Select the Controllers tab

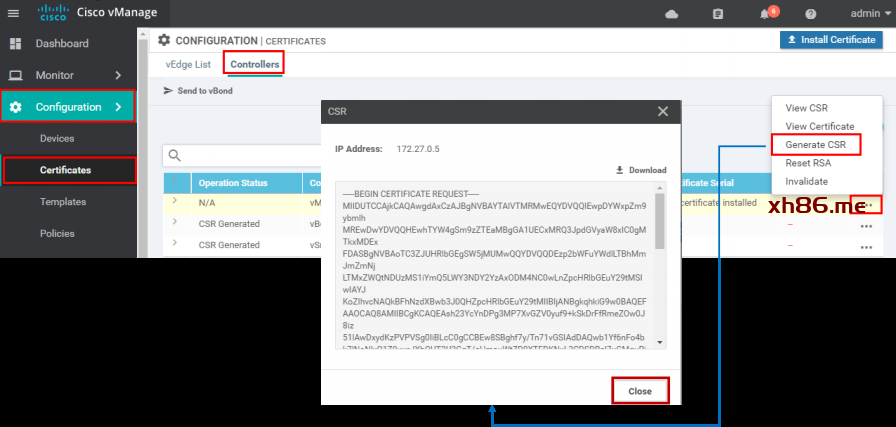254,64
